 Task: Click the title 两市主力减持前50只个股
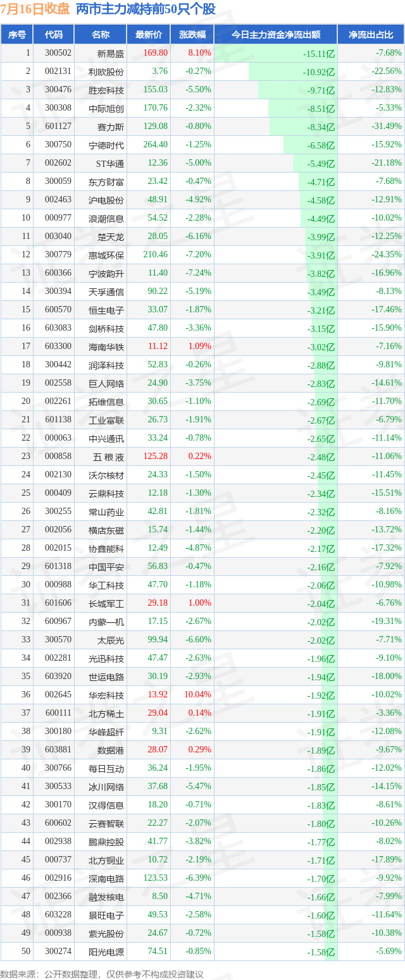pos(146,9)
